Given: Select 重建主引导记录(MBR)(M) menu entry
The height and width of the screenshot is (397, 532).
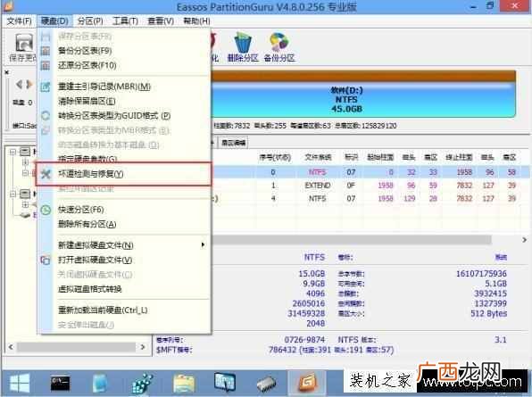Looking at the screenshot, I should [125, 87].
